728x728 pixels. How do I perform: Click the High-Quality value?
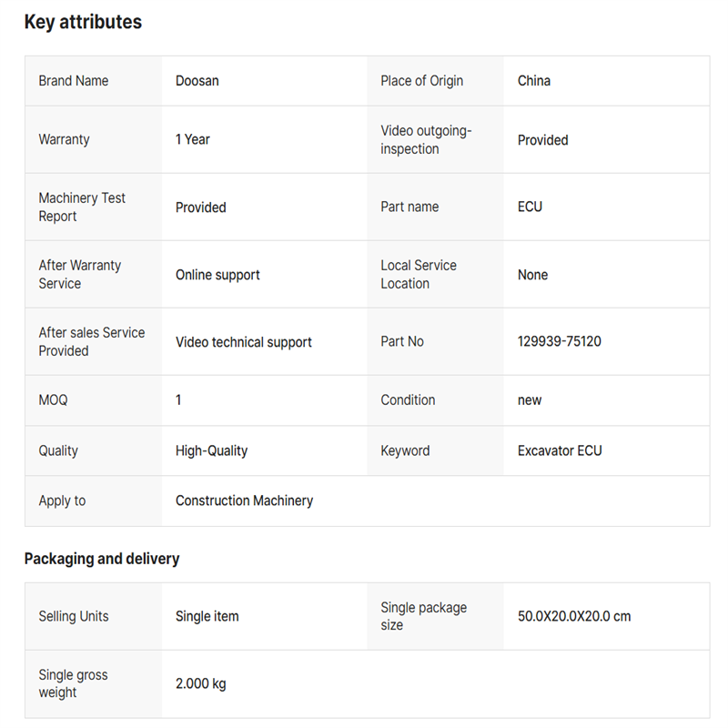(211, 450)
